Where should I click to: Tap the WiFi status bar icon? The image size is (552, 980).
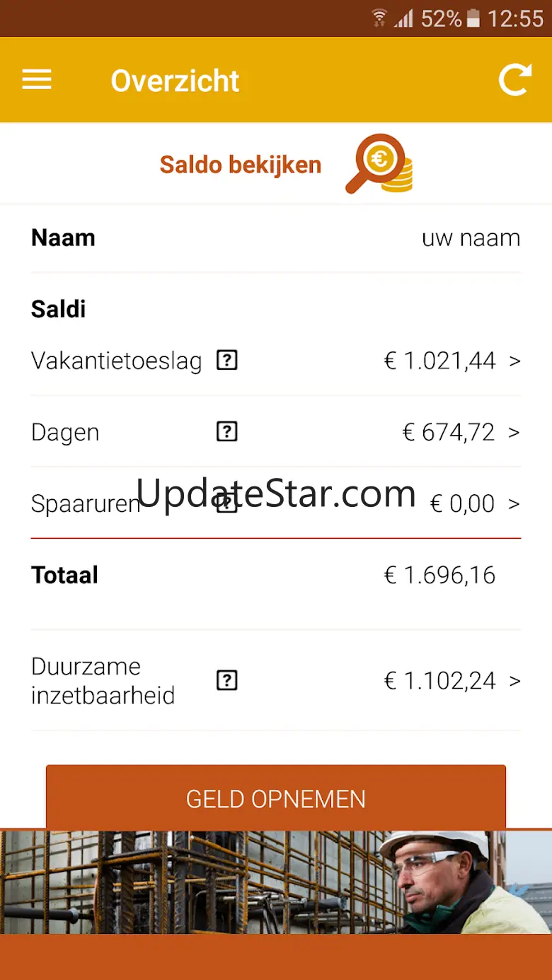point(380,18)
